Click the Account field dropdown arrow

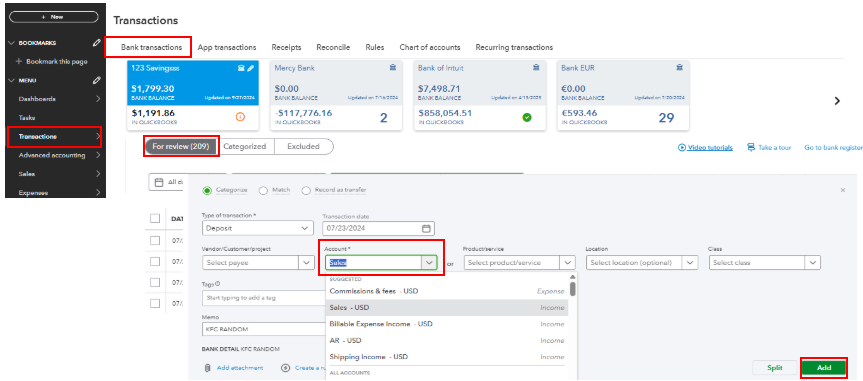click(429, 263)
